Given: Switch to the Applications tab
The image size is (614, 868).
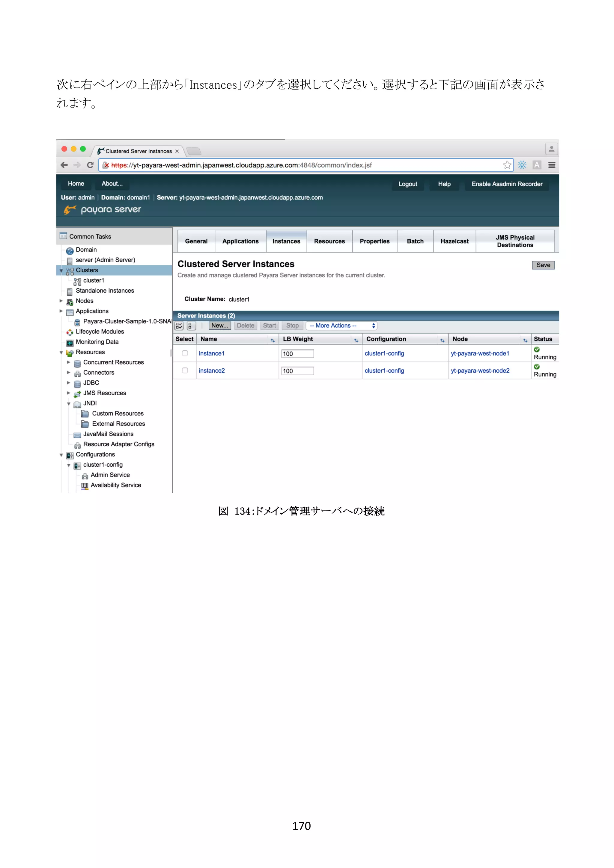Looking at the screenshot, I should click(240, 241).
